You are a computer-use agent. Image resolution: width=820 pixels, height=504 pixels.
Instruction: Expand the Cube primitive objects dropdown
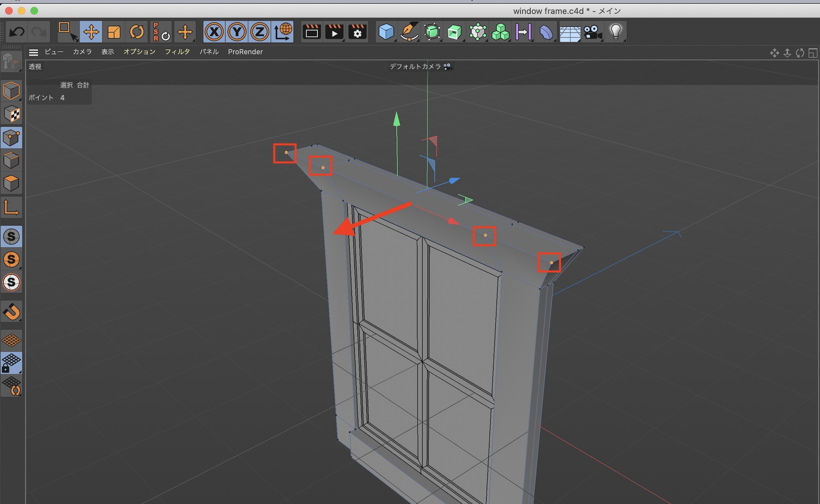tap(386, 32)
